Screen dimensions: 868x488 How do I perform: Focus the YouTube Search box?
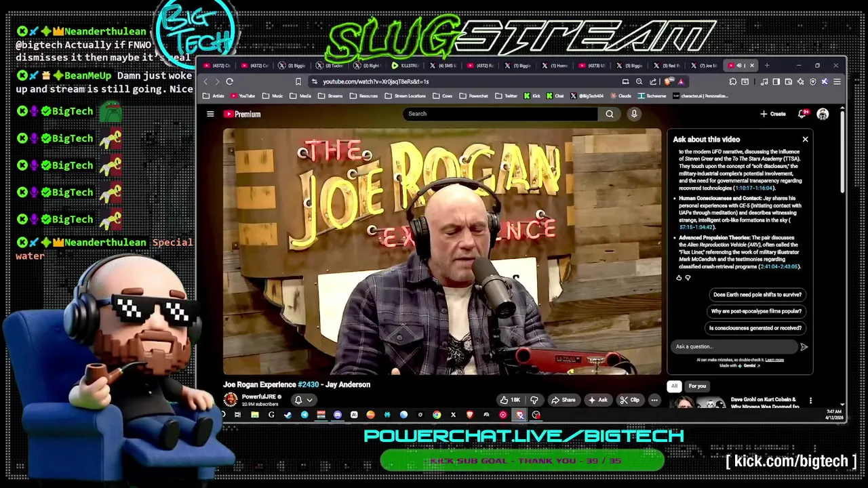[x=500, y=114]
